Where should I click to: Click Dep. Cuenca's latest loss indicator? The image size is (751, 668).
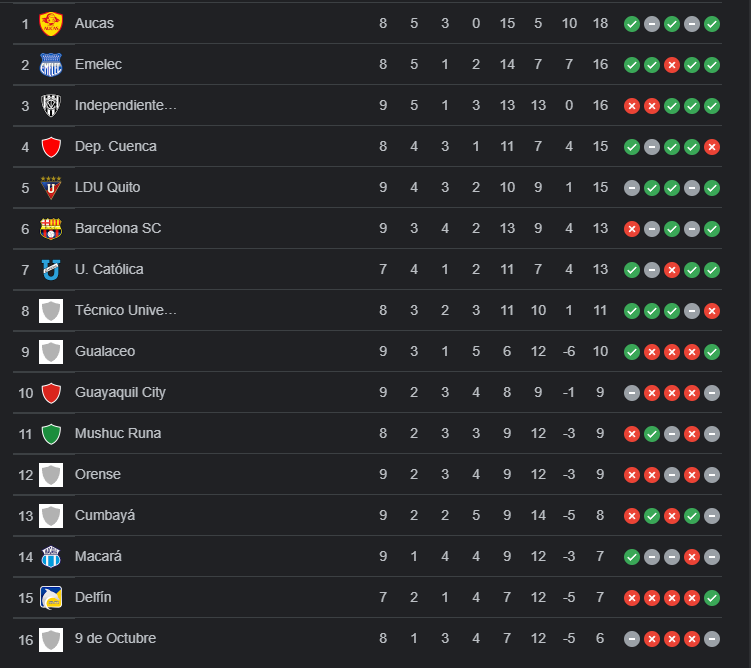pyautogui.click(x=712, y=146)
